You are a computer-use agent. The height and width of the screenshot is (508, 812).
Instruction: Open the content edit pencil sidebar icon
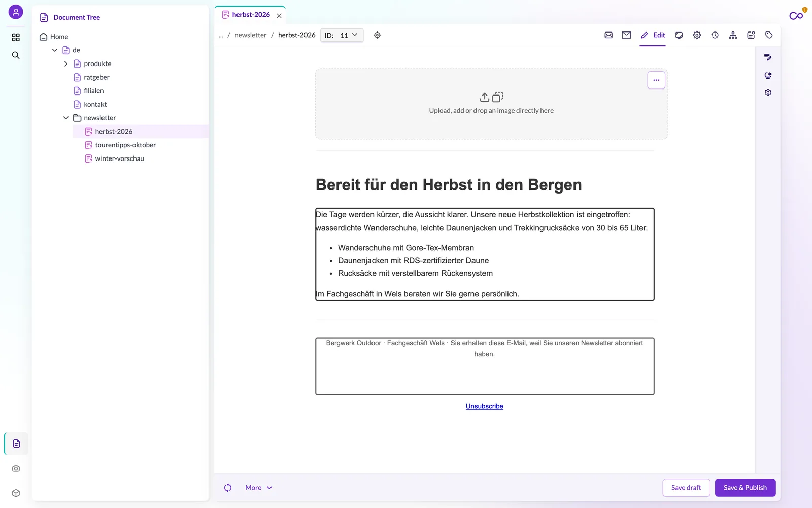pos(768,57)
